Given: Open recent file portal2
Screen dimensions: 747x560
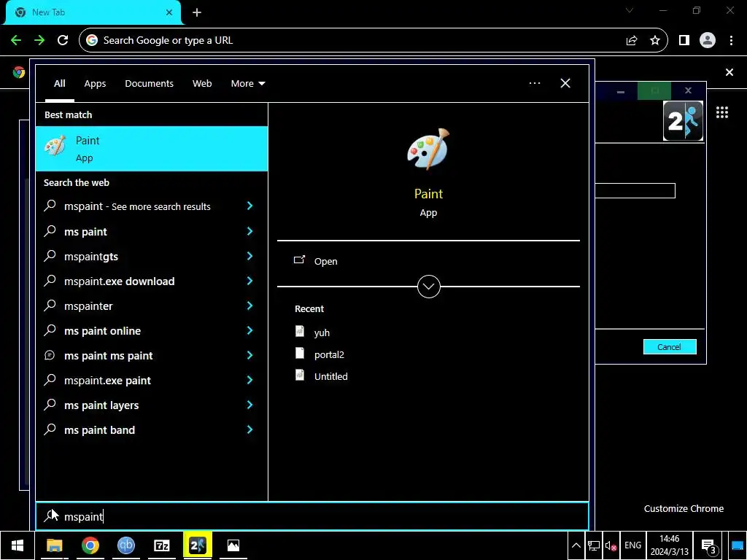Looking at the screenshot, I should tap(329, 354).
